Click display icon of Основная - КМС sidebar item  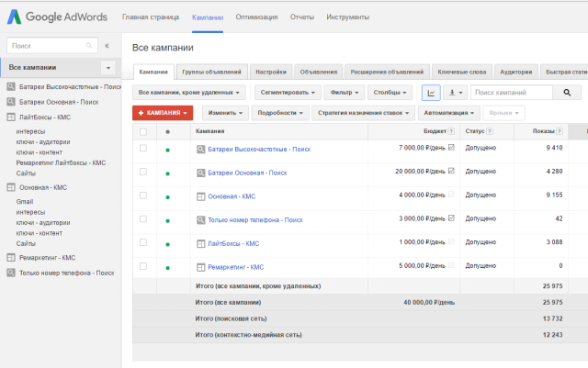(x=11, y=187)
